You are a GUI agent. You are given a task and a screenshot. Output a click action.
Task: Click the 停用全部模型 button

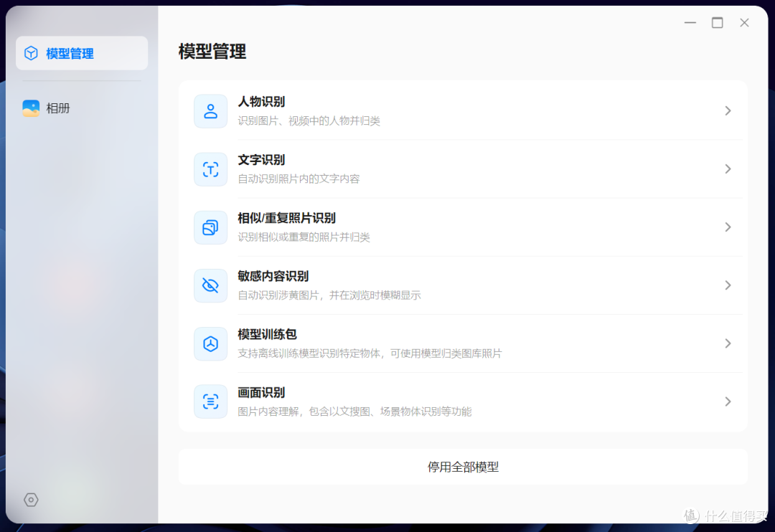tap(463, 467)
